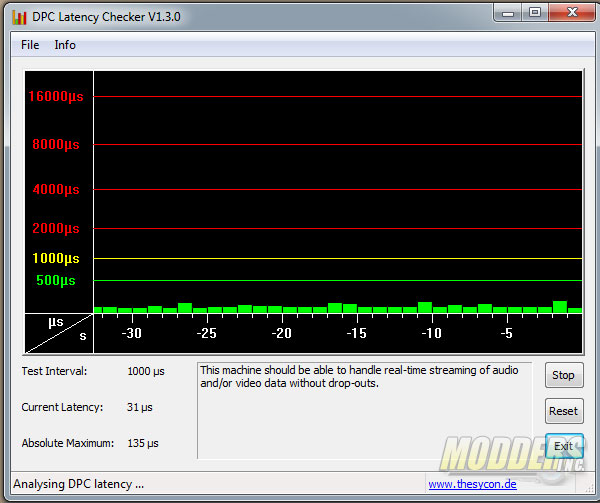Screen dimensions: 600x503
Task: Click the Current Latency value 31 µs
Action: (x=140, y=407)
